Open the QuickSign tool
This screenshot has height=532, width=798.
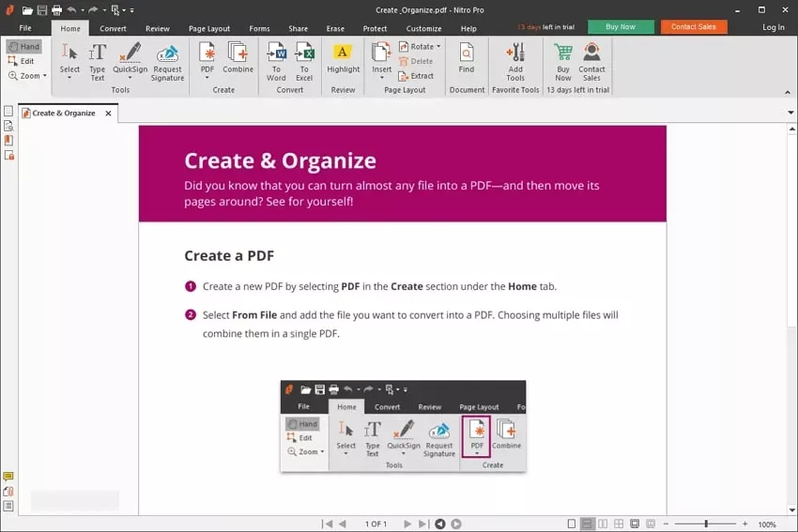[130, 61]
